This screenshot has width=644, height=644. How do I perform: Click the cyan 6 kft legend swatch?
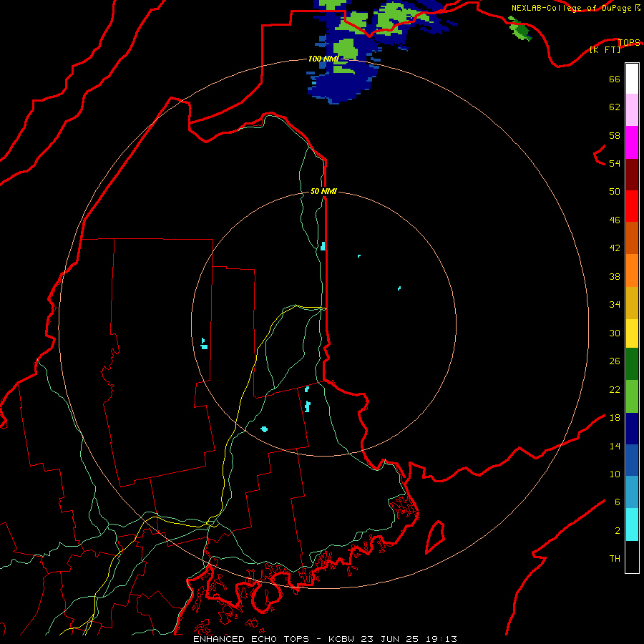[632, 525]
